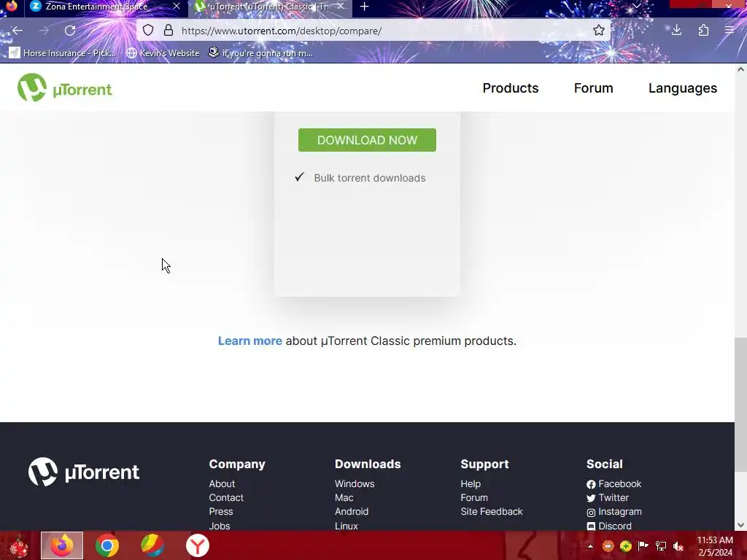The width and height of the screenshot is (747, 560).
Task: Open the tracking protection shield icon
Action: point(148,31)
